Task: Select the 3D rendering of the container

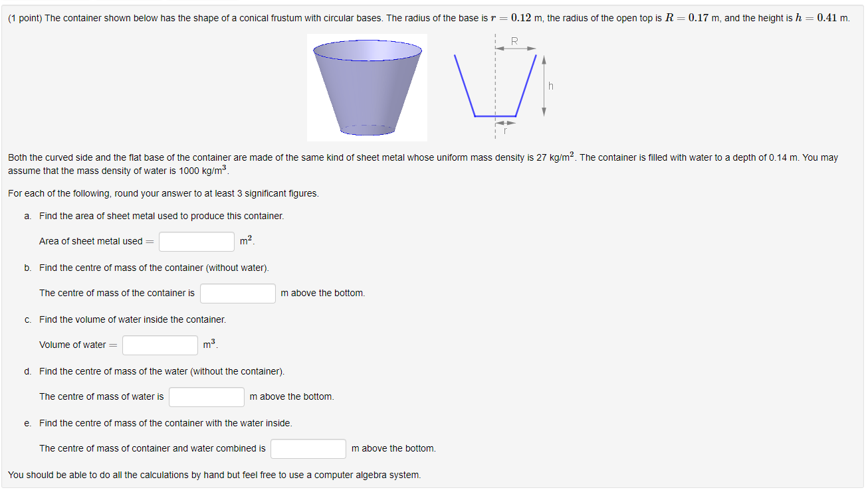Action: pyautogui.click(x=366, y=86)
